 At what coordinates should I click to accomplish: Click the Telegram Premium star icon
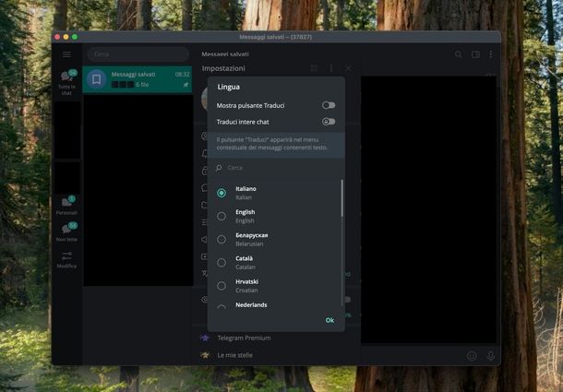[x=205, y=338]
